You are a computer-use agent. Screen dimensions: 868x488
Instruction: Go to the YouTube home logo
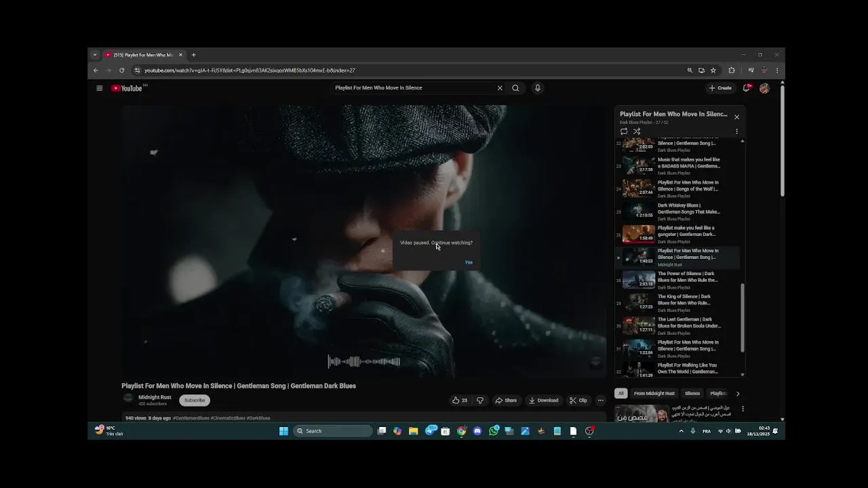[x=127, y=88]
